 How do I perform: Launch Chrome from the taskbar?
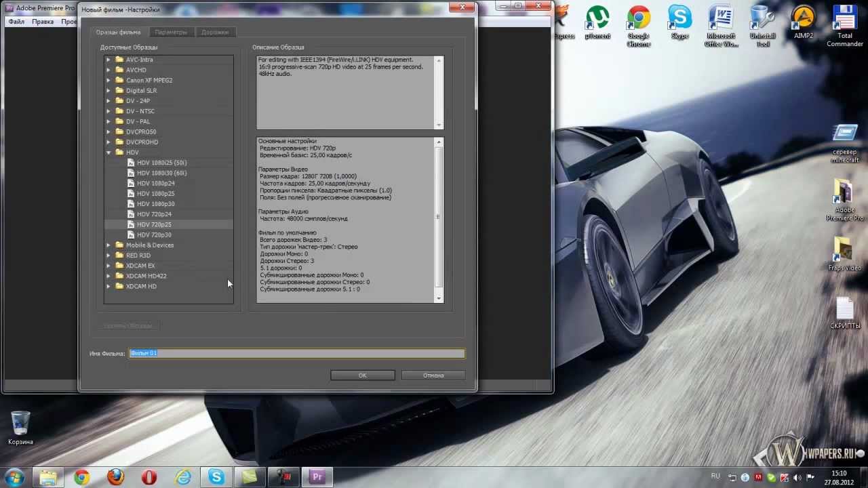[x=81, y=477]
